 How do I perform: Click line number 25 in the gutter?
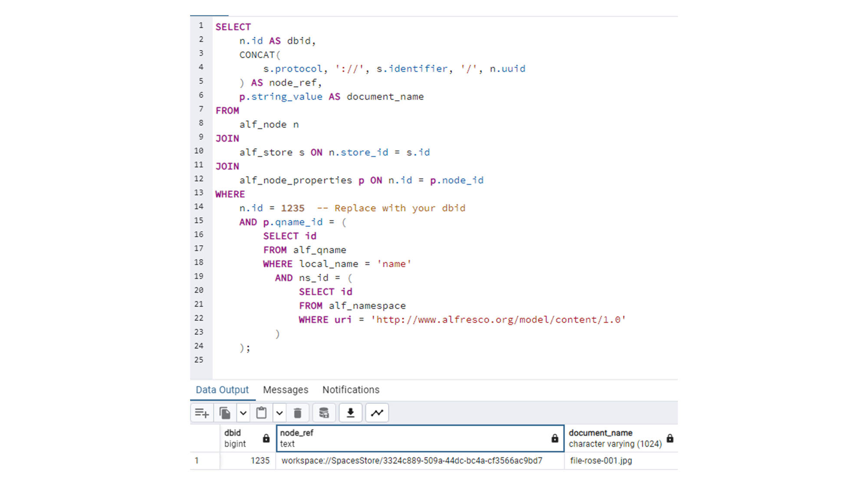[x=199, y=360]
